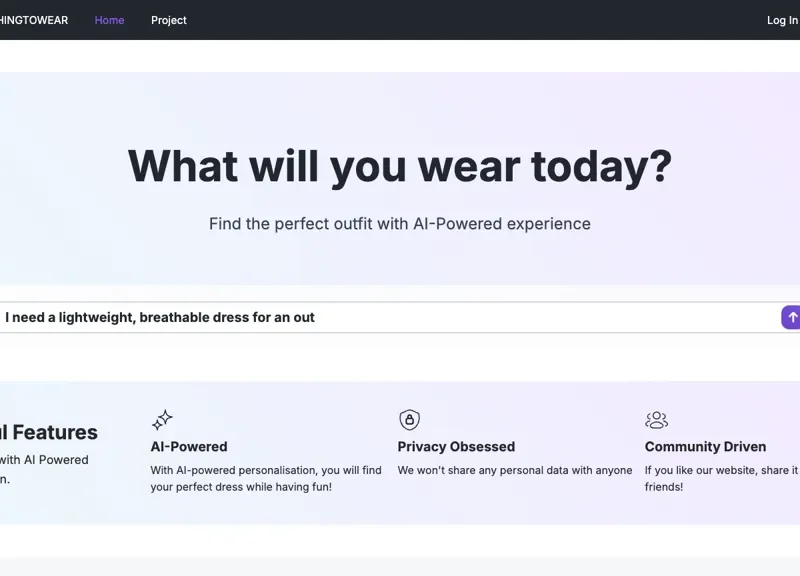Viewport: 800px width, 576px height.
Task: Open the Home navigation item
Action: click(109, 20)
